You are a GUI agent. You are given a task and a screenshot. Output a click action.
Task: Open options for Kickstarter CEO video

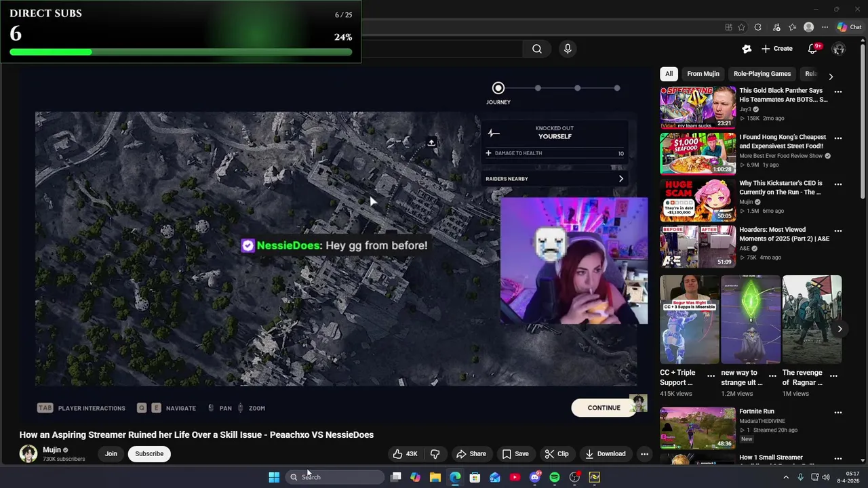click(x=838, y=184)
